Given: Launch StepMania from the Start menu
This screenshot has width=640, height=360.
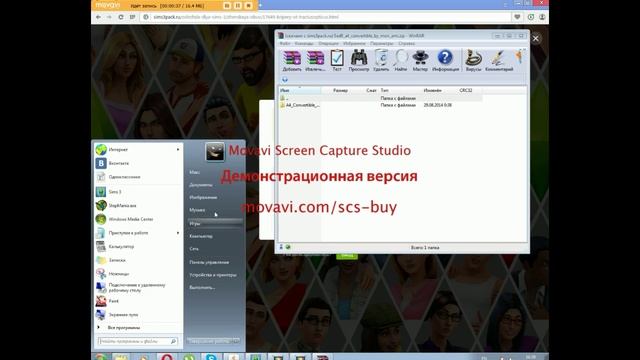Looking at the screenshot, I should pos(138,205).
